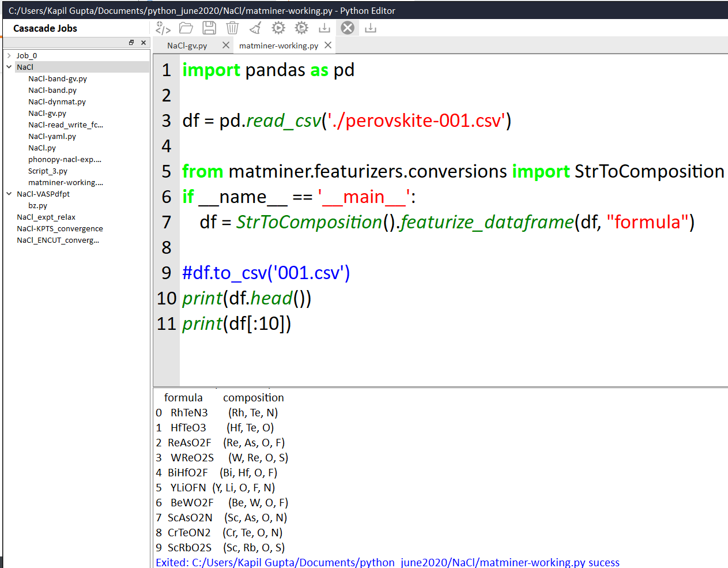Image resolution: width=728 pixels, height=568 pixels.
Task: Select NaCl-VASPdfpt in the tree
Action: (43, 194)
